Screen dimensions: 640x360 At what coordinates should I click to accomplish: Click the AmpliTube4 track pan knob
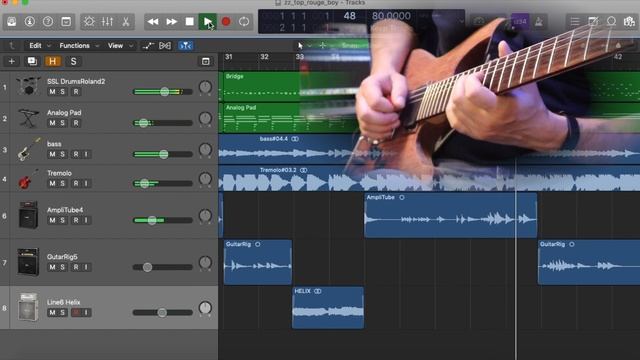click(205, 216)
